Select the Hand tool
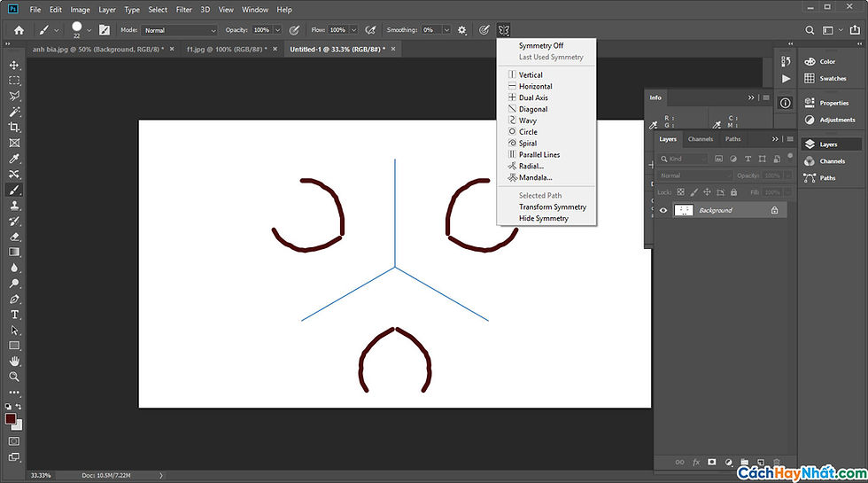Viewport: 868px width, 483px height. click(14, 362)
